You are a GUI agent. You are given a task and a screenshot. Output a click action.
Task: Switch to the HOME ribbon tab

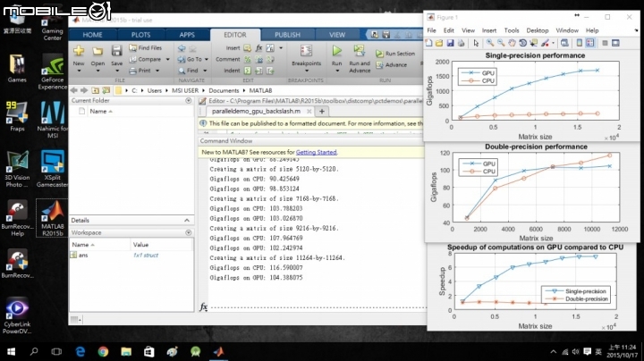92,35
